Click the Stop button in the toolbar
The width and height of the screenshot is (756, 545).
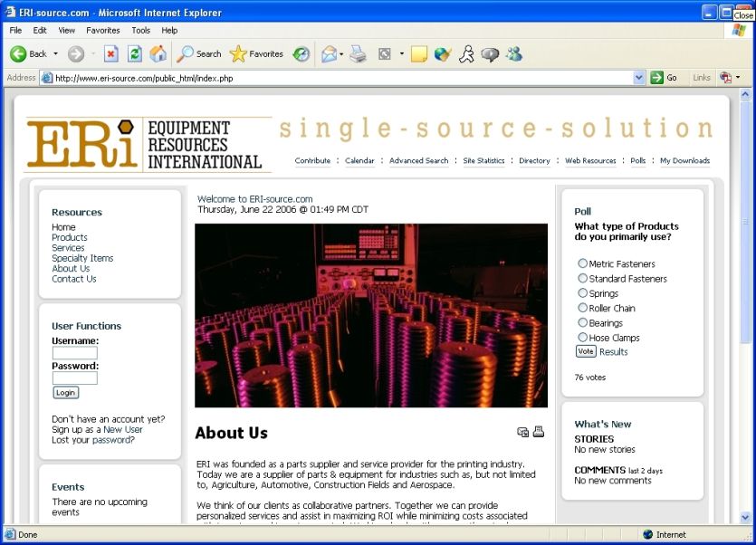tap(111, 54)
